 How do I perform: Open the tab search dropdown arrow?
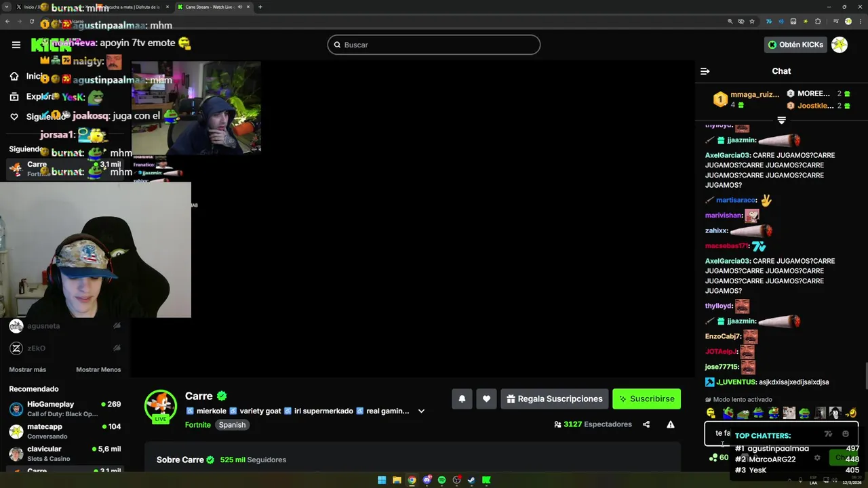click(x=7, y=7)
